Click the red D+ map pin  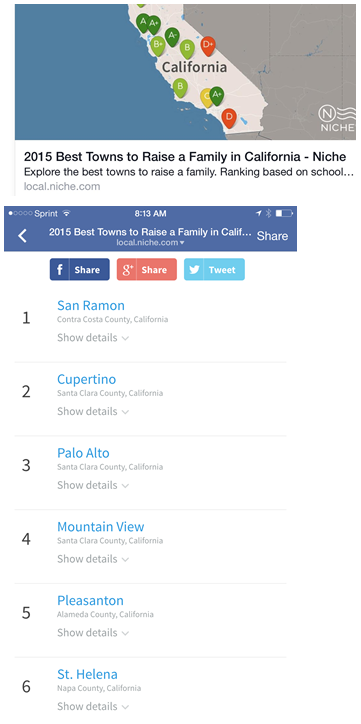tap(208, 46)
